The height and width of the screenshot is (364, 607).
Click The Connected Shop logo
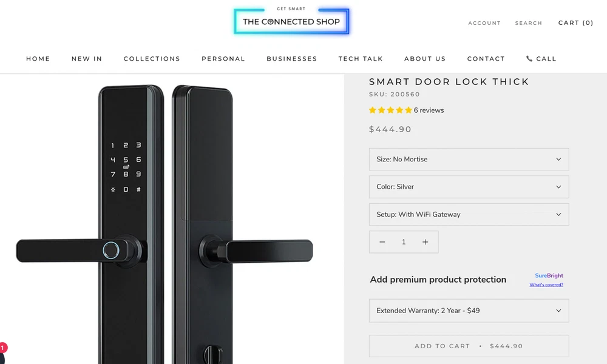point(291,22)
